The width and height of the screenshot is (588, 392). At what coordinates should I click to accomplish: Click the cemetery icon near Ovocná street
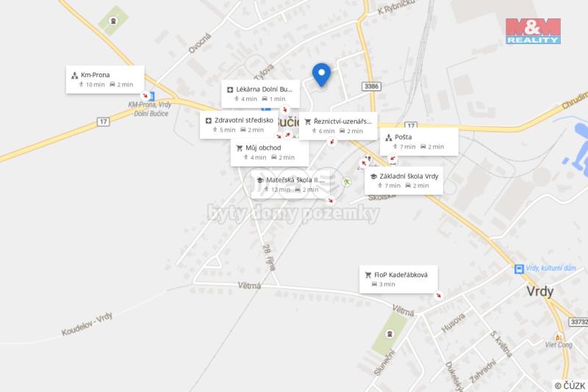(113, 21)
